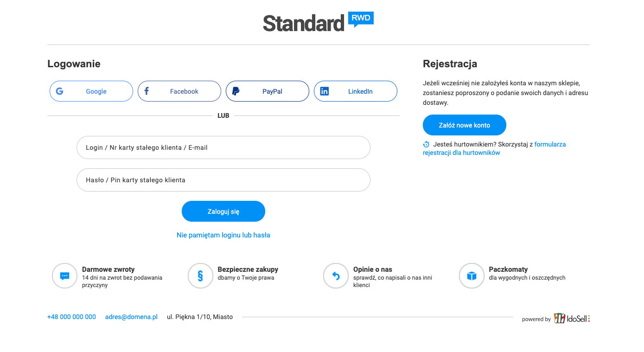The width and height of the screenshot is (644, 352).
Task: Click the Opinie o nas arrow icon
Action: point(336,275)
